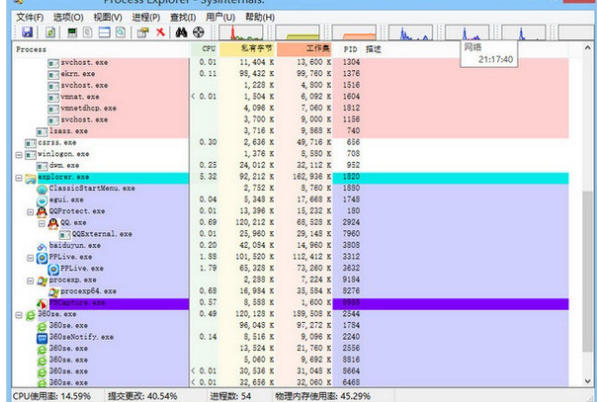Click the procexp64.exe icon
The height and width of the screenshot is (402, 597).
click(x=54, y=292)
